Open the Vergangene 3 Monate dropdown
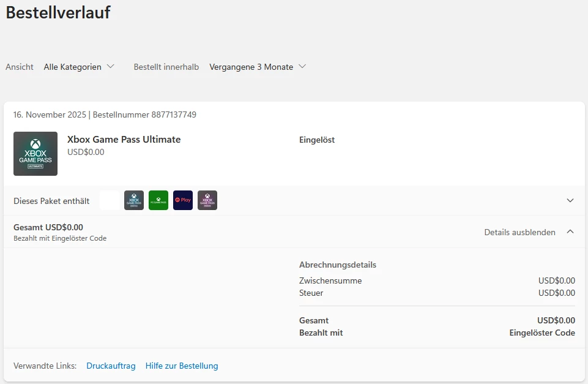The image size is (588, 384). [258, 67]
